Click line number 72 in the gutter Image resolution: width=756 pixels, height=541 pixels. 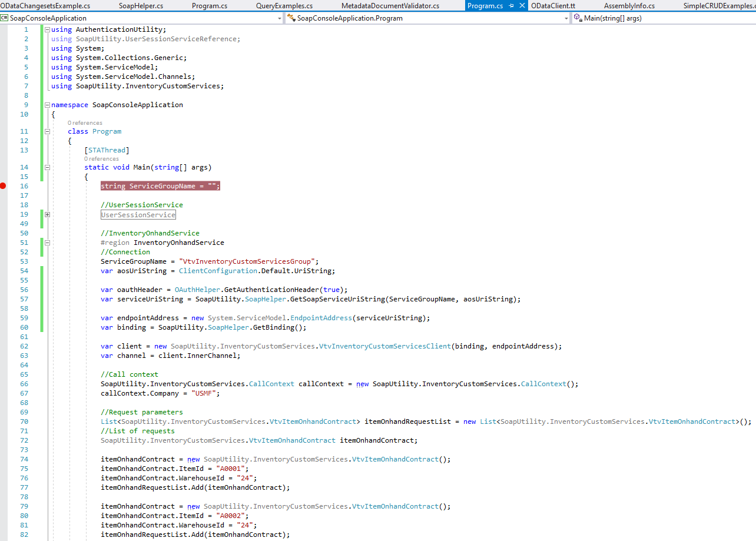click(x=24, y=440)
